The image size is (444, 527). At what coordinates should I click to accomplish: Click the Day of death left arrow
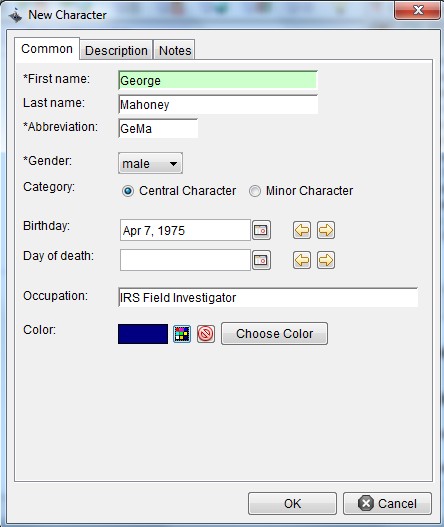tap(302, 260)
